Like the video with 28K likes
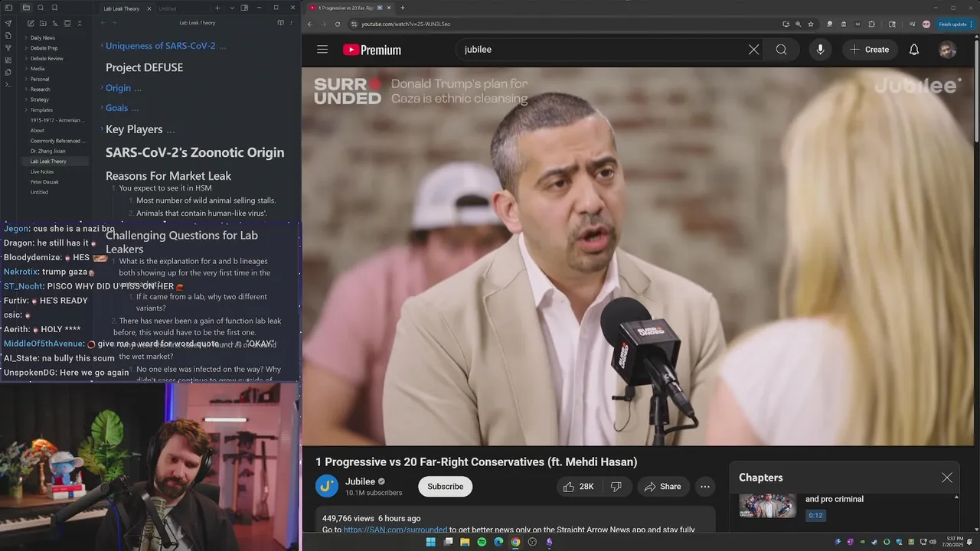The image size is (980, 551). pos(578,487)
